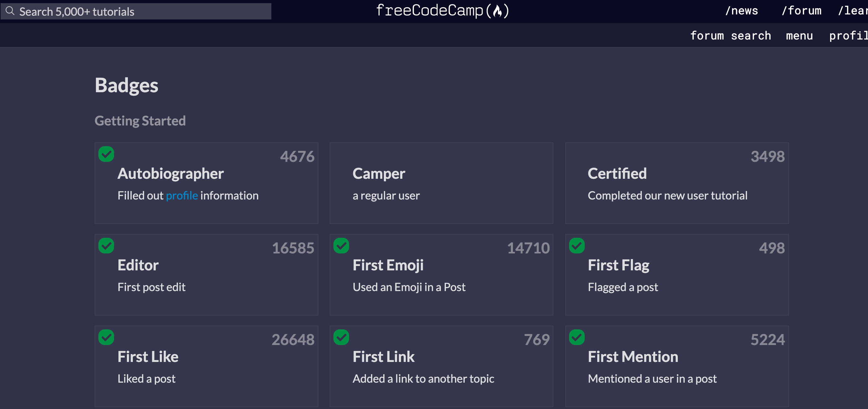Click the profile link in Autobiographer description

point(182,195)
